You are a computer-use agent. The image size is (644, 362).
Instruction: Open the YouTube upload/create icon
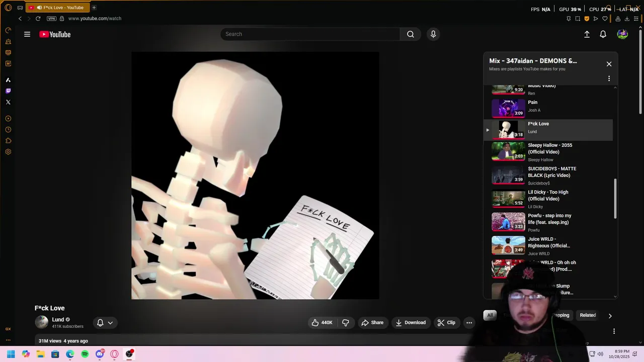point(587,34)
